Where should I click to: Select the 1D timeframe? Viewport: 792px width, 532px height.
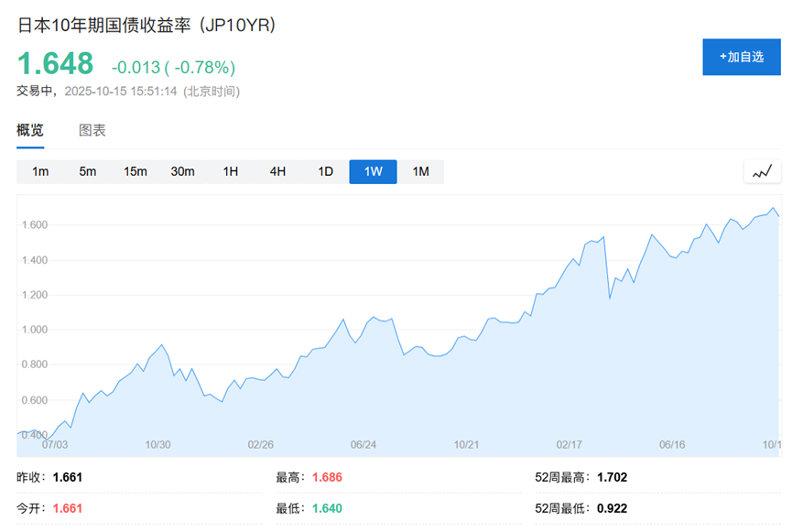pyautogui.click(x=325, y=171)
